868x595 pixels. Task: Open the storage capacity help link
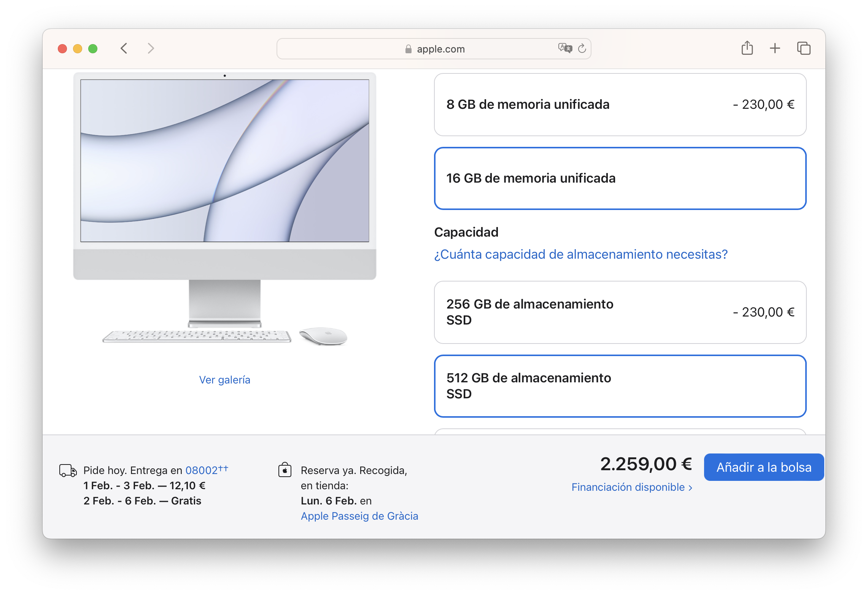(x=581, y=254)
